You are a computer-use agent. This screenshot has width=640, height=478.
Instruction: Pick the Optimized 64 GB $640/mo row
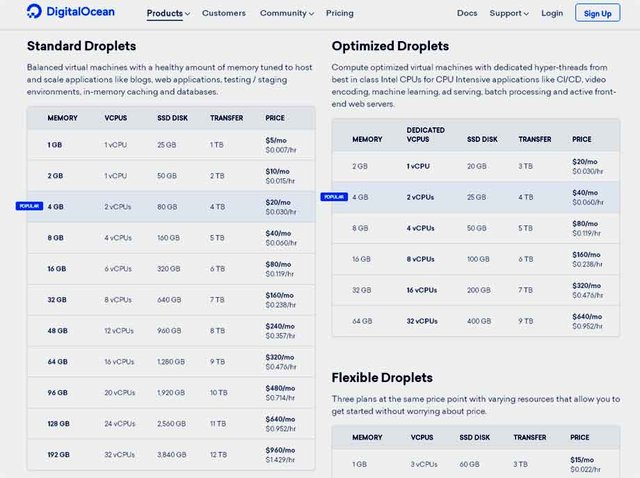[x=476, y=321]
